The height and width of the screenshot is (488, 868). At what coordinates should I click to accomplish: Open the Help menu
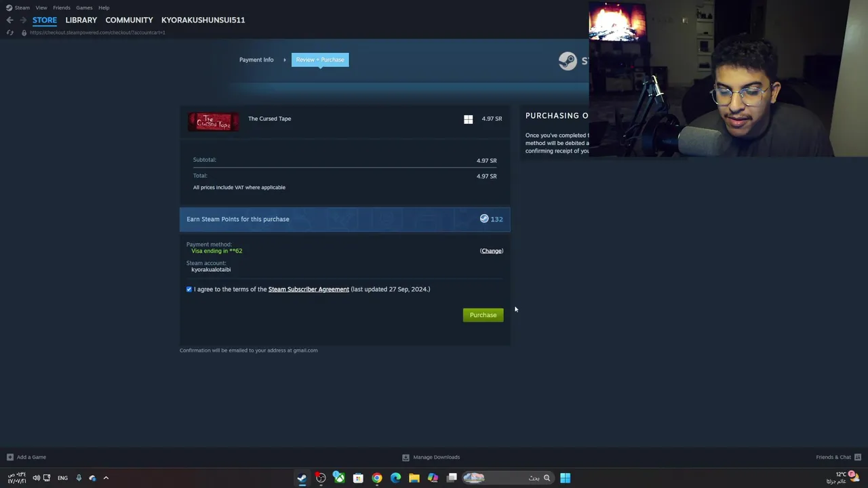[x=104, y=7]
